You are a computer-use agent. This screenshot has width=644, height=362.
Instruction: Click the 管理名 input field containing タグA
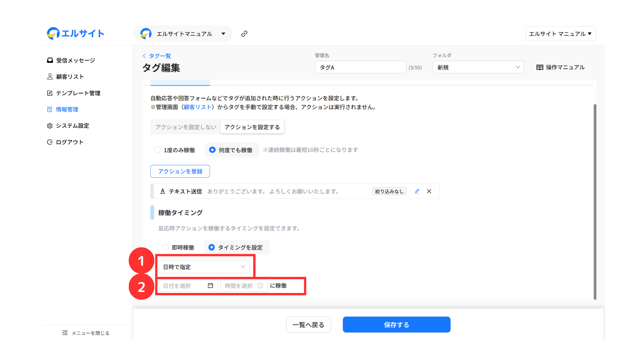pos(360,67)
